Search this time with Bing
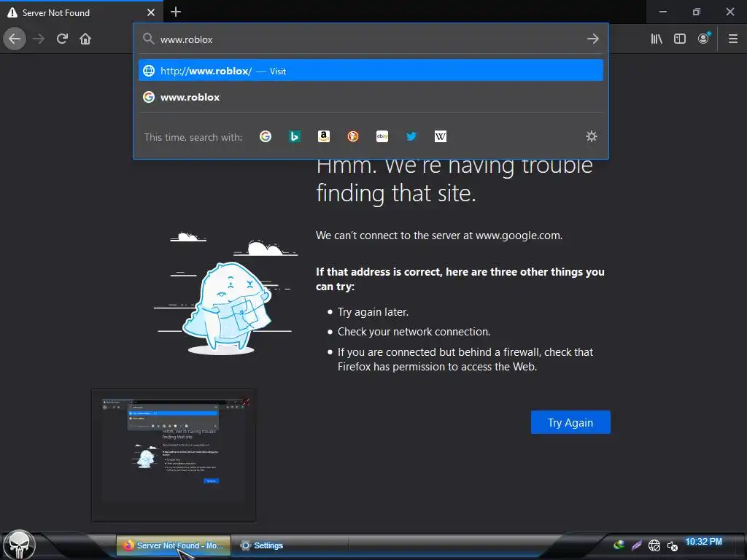The height and width of the screenshot is (560, 747). point(295,136)
